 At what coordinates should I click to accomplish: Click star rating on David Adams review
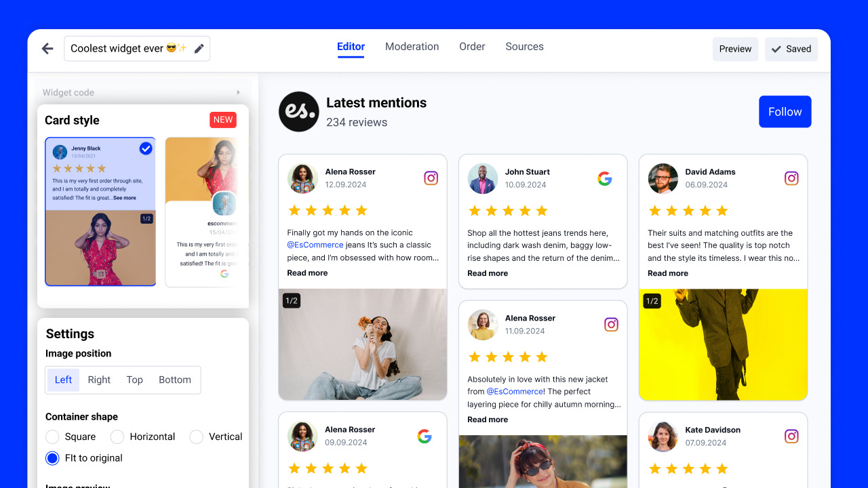pyautogui.click(x=688, y=211)
